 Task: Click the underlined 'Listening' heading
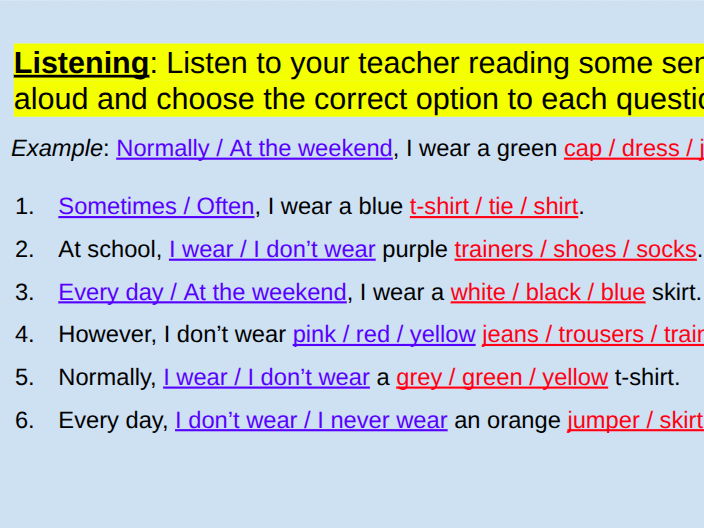(81, 64)
